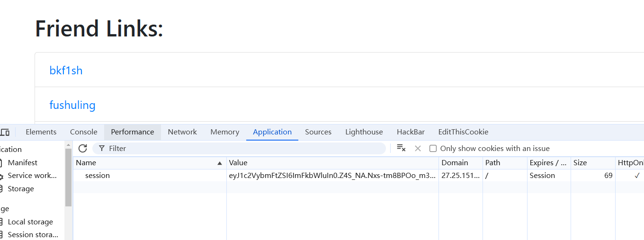Select the session cookie row
The width and height of the screenshot is (644, 240).
click(98, 176)
